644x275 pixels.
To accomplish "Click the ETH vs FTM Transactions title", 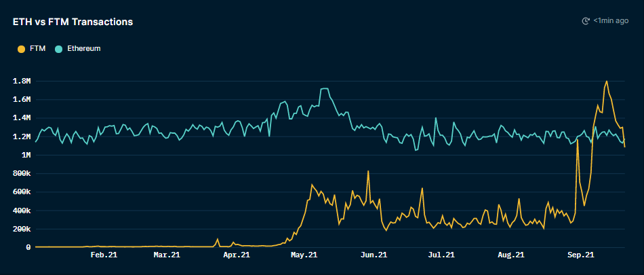I will point(73,22).
